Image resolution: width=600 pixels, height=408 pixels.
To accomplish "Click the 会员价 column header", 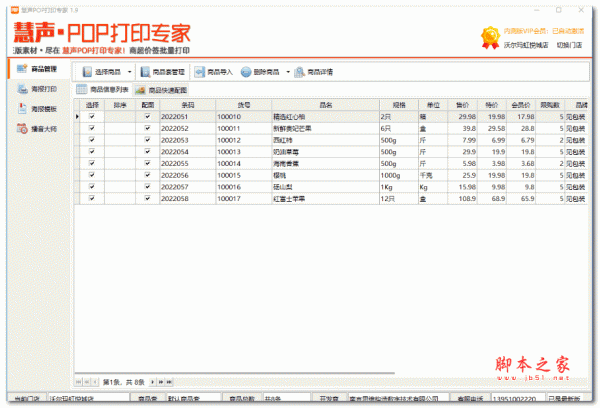I will pyautogui.click(x=521, y=105).
